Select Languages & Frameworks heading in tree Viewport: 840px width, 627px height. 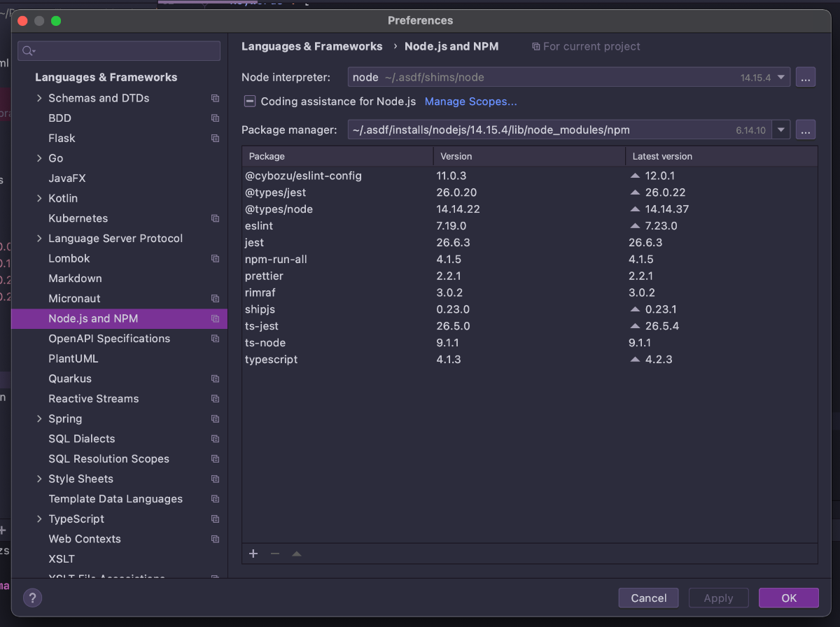pyautogui.click(x=106, y=78)
